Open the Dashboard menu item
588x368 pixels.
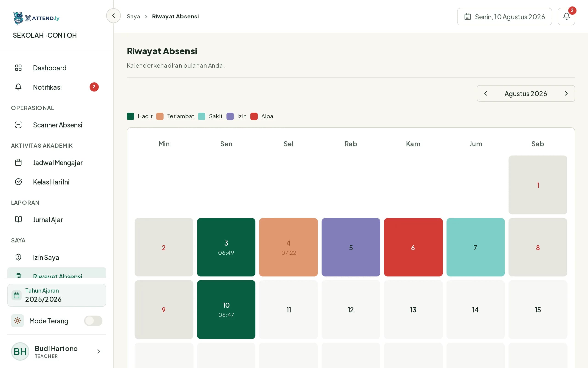[x=57, y=68]
